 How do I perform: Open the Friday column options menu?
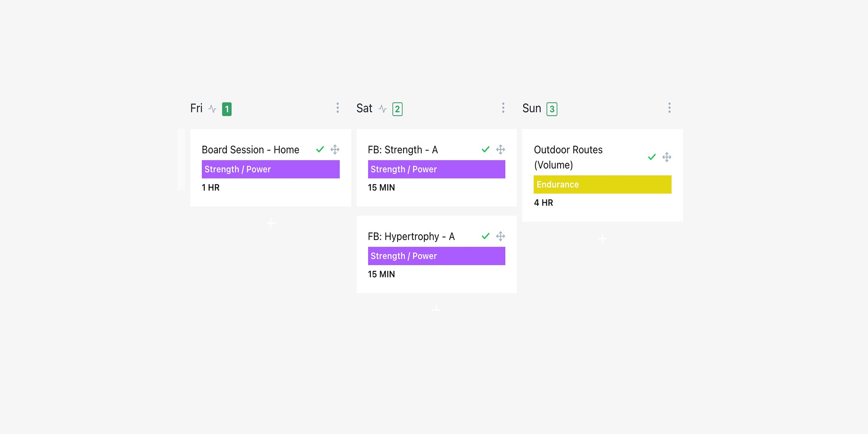pyautogui.click(x=338, y=108)
